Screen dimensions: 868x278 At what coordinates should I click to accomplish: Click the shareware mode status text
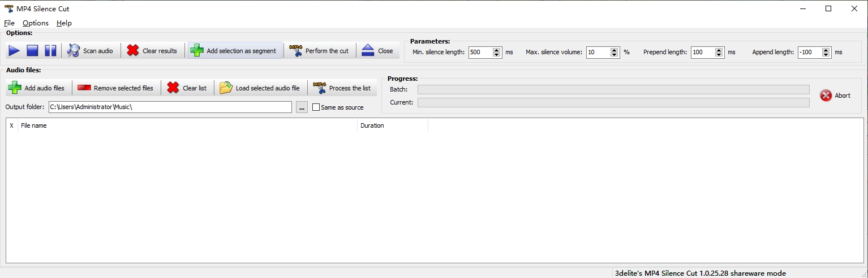click(x=700, y=273)
